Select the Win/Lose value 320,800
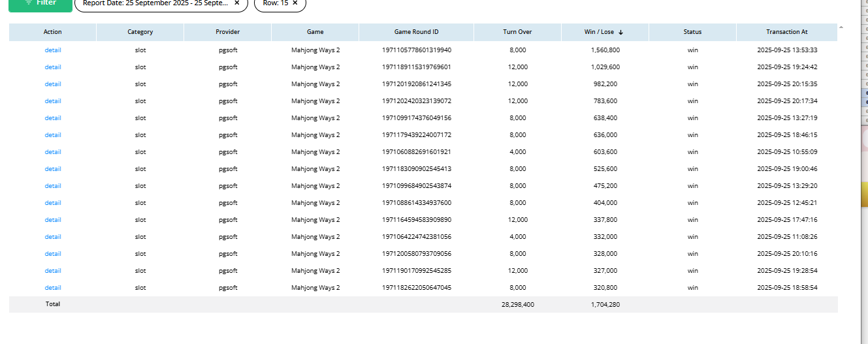868x344 pixels. [x=605, y=287]
